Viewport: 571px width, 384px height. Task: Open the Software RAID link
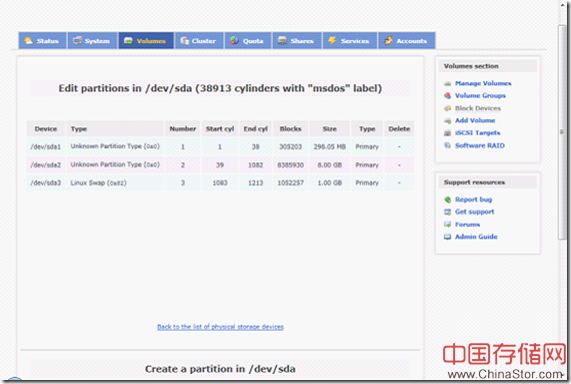pyautogui.click(x=480, y=145)
